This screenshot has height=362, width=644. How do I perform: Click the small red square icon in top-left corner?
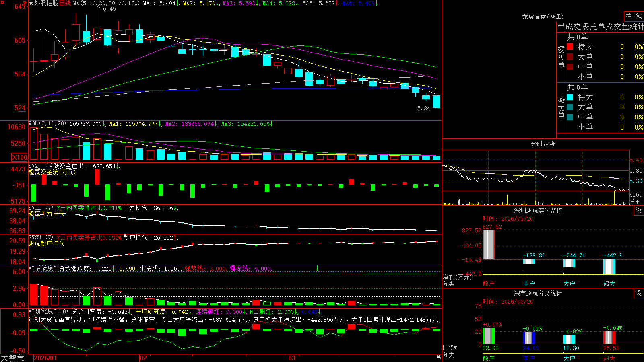click(x=2, y=2)
